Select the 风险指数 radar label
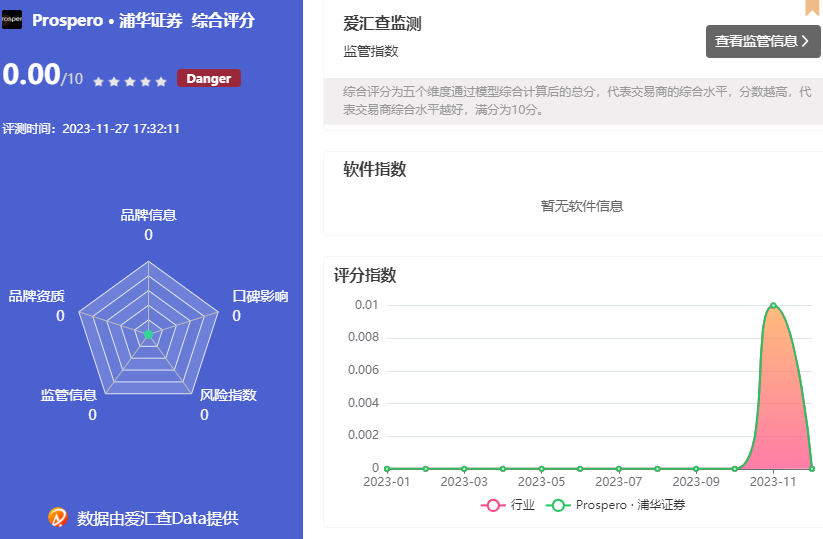This screenshot has width=823, height=539. tap(228, 395)
